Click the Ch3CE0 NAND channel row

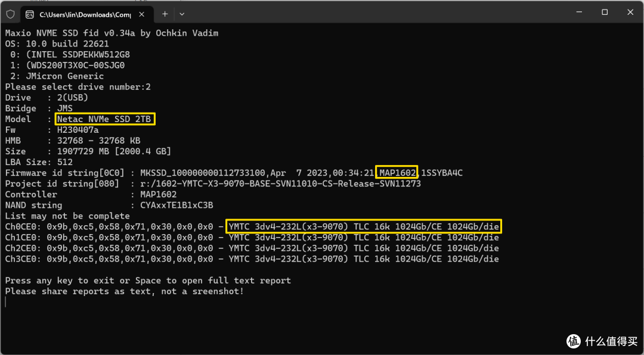coord(252,259)
